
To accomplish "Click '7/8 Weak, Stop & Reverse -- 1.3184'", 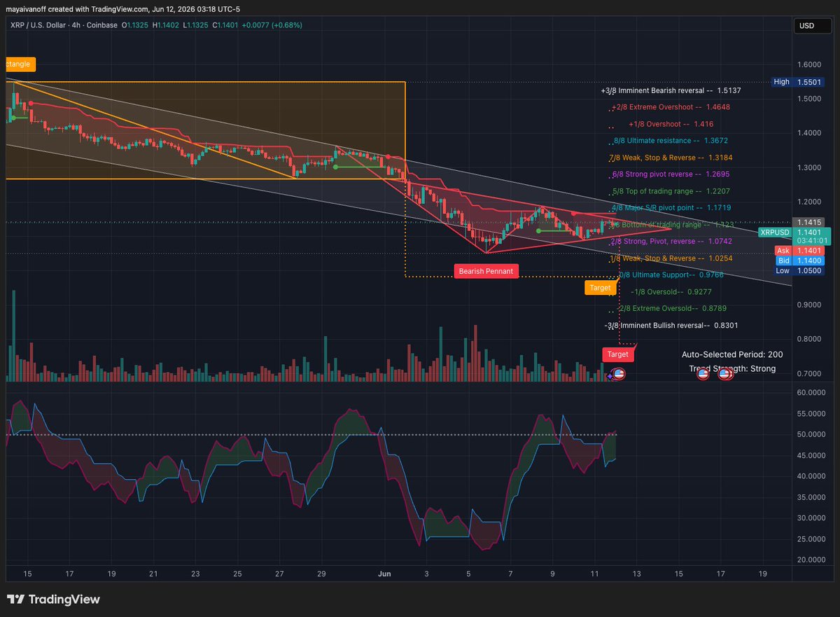I will (671, 158).
